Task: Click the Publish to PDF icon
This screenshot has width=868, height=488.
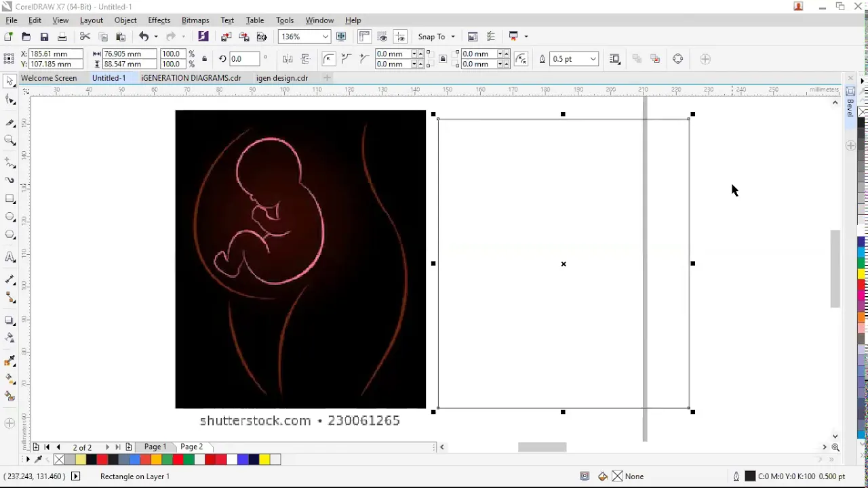Action: click(x=262, y=37)
